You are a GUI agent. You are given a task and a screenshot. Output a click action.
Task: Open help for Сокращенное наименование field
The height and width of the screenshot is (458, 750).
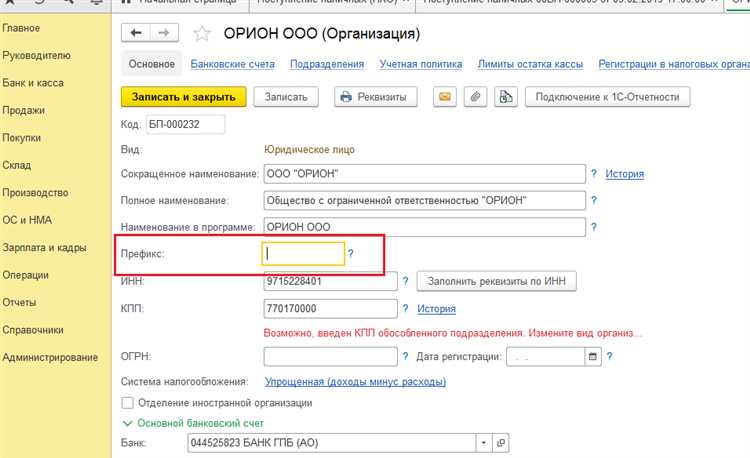pyautogui.click(x=594, y=174)
